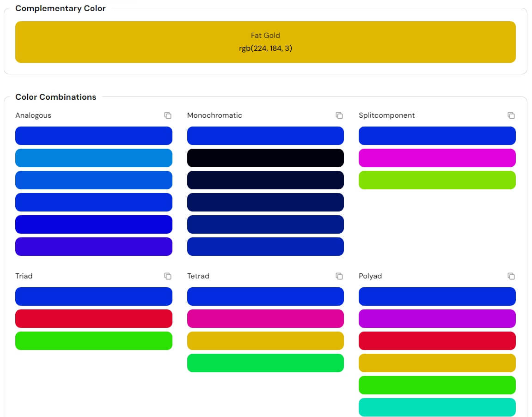Choose the red swatch in Triad
The image size is (532, 417).
(94, 319)
